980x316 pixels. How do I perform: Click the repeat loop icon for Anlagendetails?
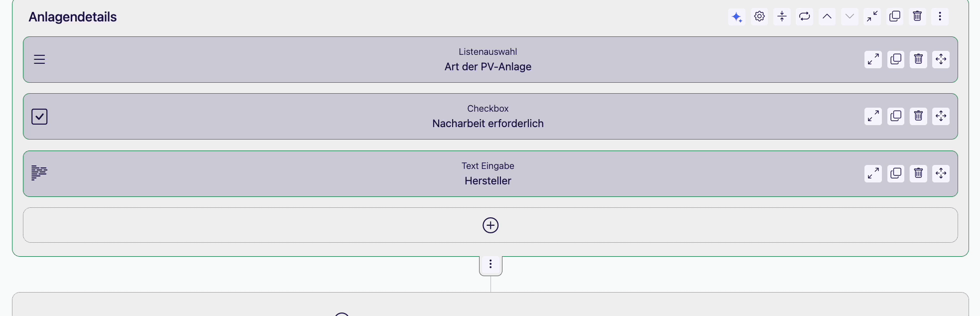805,16
